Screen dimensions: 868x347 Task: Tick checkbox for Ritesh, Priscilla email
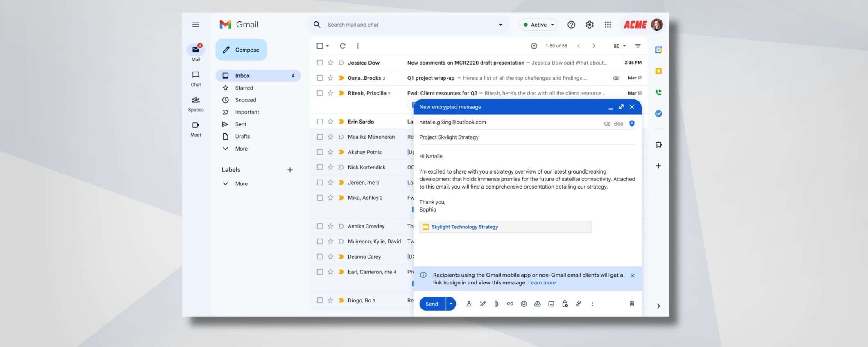[320, 93]
